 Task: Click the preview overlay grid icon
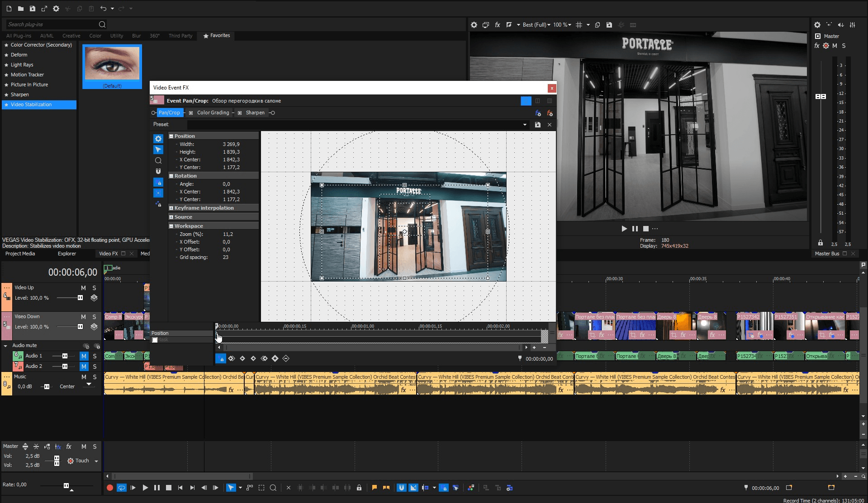click(579, 25)
